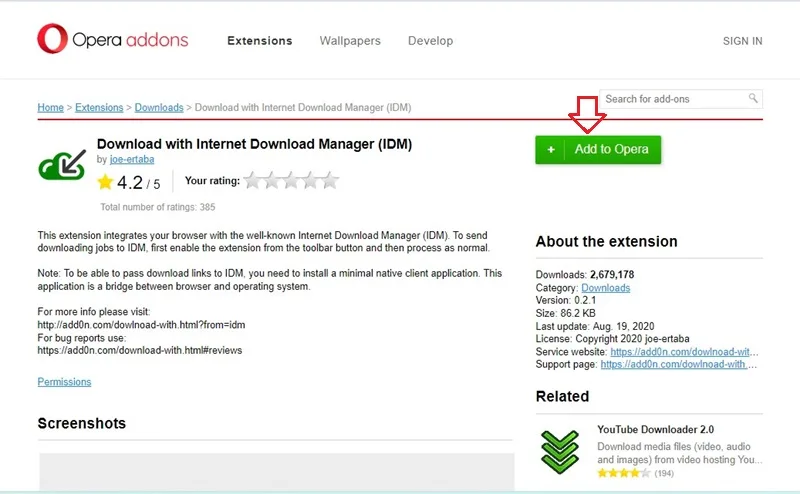Open the Develop section

click(430, 41)
